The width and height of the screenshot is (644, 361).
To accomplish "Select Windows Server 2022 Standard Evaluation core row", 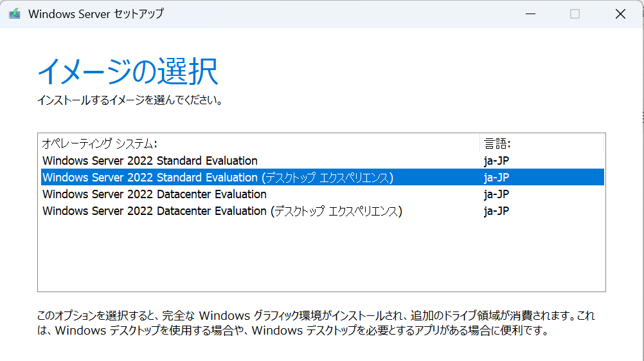I will [323, 160].
